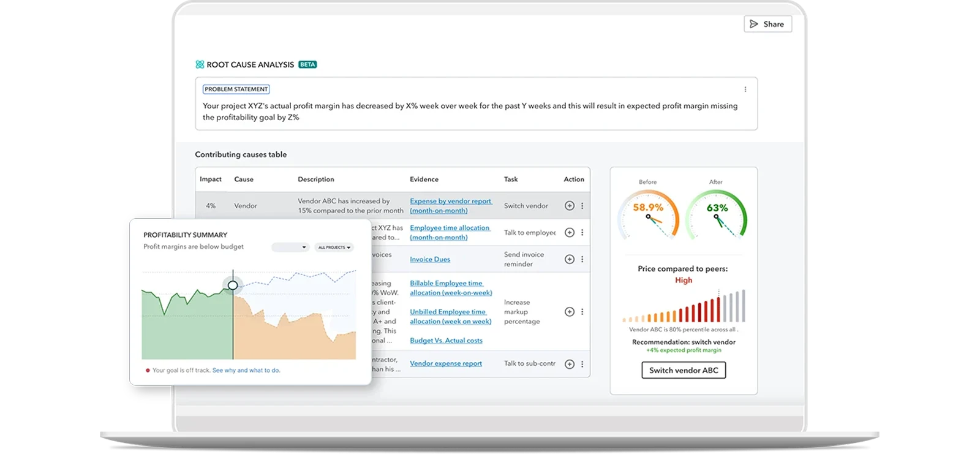Add action for Talk to sub-contractor row
This screenshot has height=454, width=980.
click(570, 364)
